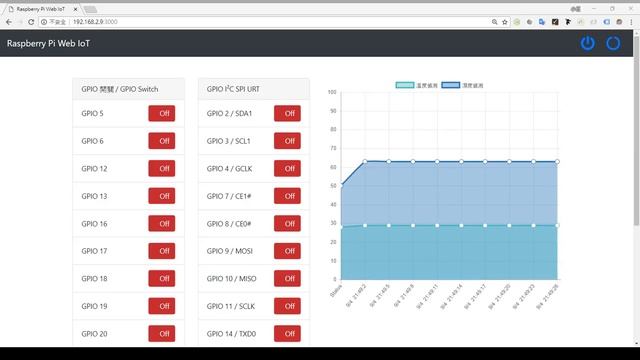
Task: Toggle GPIO 18 Off switch
Action: click(x=162, y=278)
